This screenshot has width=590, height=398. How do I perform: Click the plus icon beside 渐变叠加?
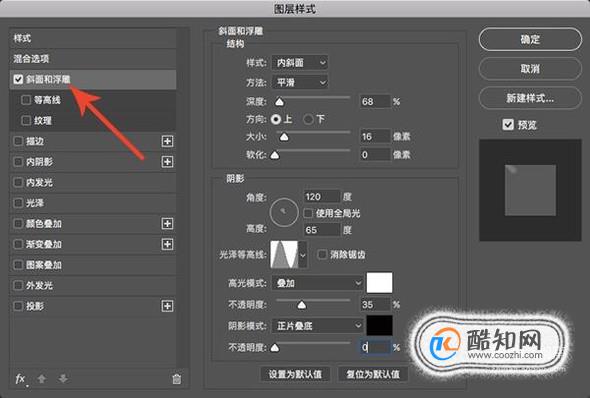pyautogui.click(x=167, y=244)
